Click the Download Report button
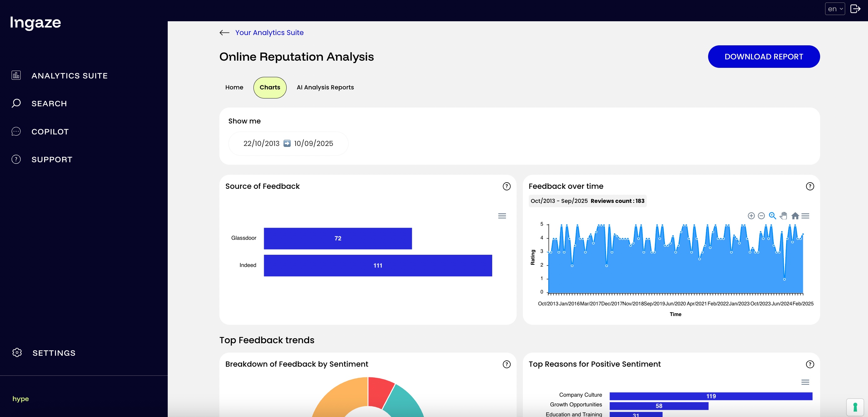 pyautogui.click(x=763, y=57)
